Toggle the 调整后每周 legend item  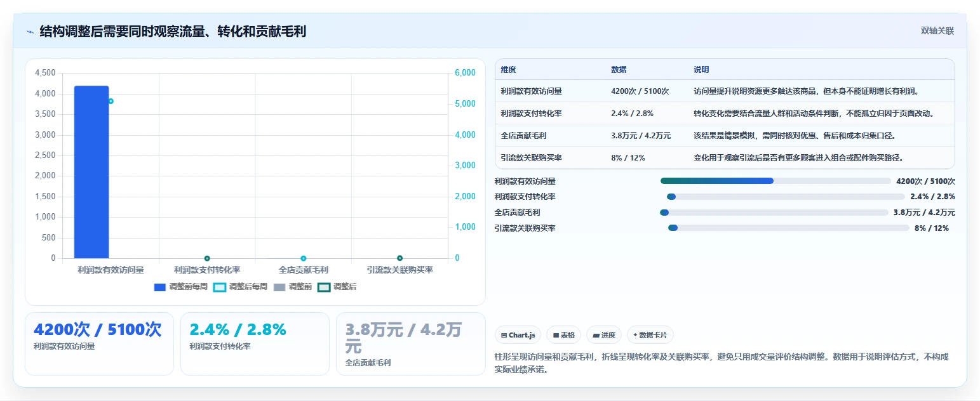click(x=241, y=287)
